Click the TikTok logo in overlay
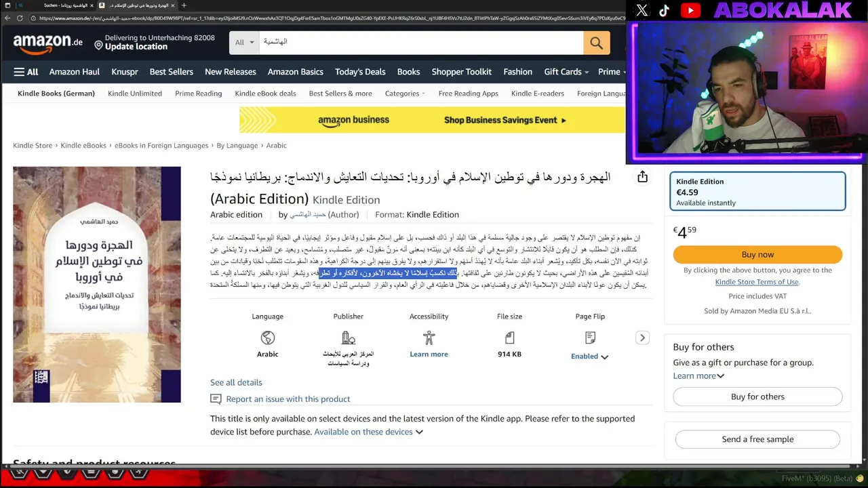868x488 pixels. point(664,10)
